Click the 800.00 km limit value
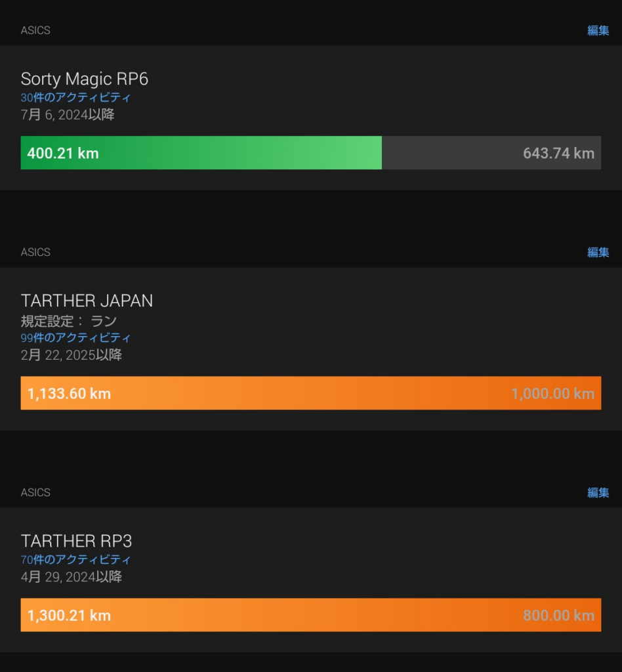Viewport: 622px width, 672px height. click(x=558, y=616)
